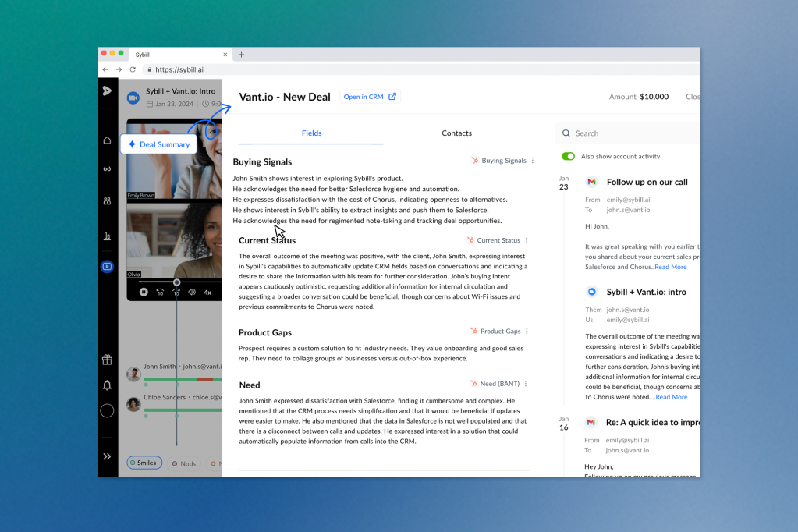Viewport: 798px width, 532px height.
Task: Pause the video playback
Action: pos(144,292)
